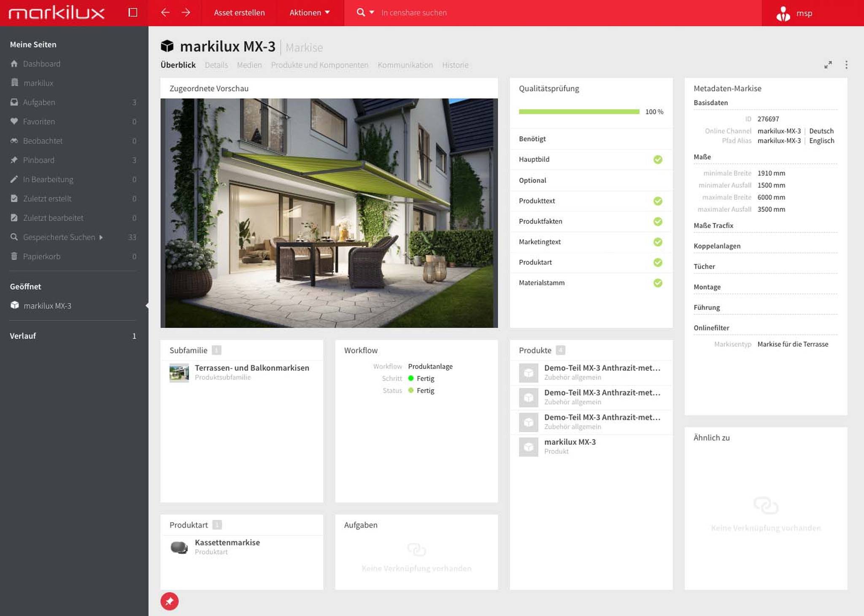Click the Qualitätsprüfung progress bar
The height and width of the screenshot is (616, 864).
pos(579,112)
